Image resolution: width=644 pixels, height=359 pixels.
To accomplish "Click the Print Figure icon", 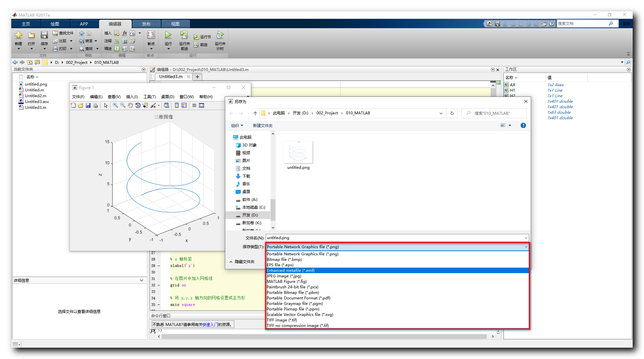I will (95, 105).
